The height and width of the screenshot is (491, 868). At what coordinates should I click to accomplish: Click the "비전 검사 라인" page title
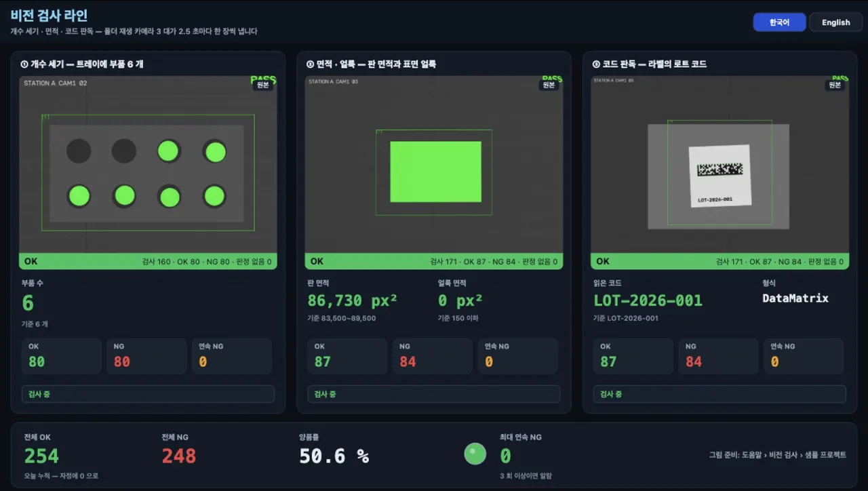(49, 16)
